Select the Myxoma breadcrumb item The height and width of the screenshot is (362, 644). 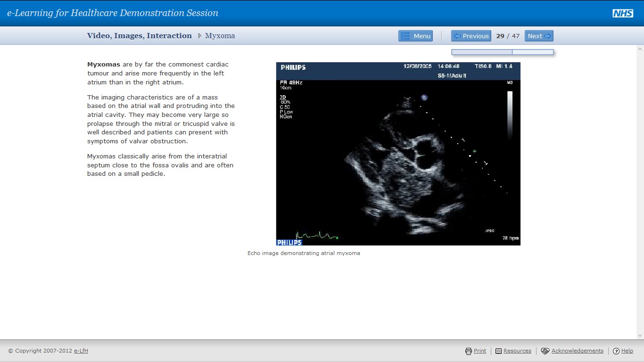click(220, 36)
